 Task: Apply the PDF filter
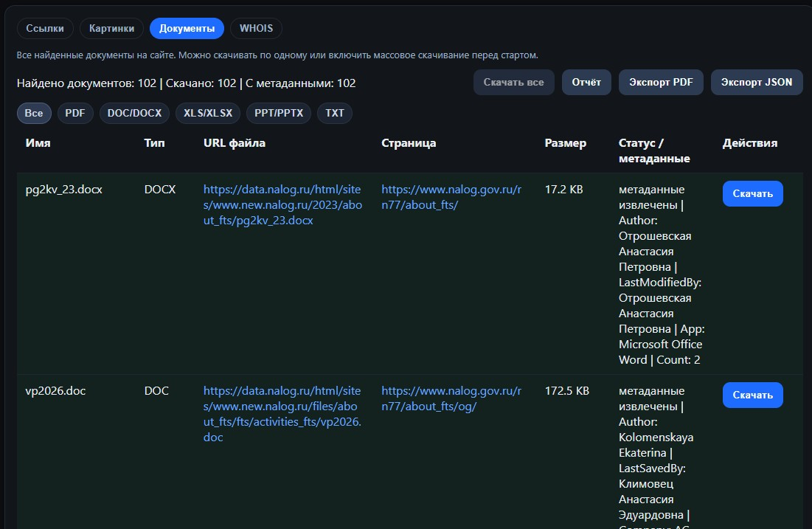pyautogui.click(x=75, y=113)
